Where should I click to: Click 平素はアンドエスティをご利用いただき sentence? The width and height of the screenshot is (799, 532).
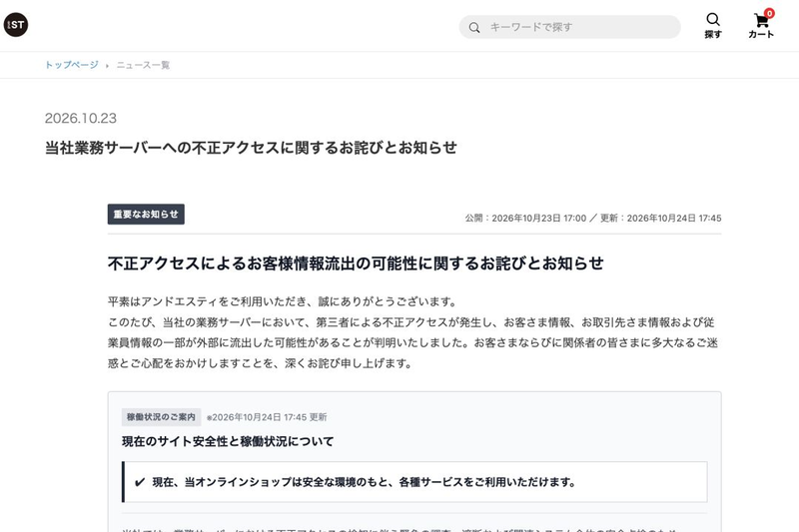point(283,301)
